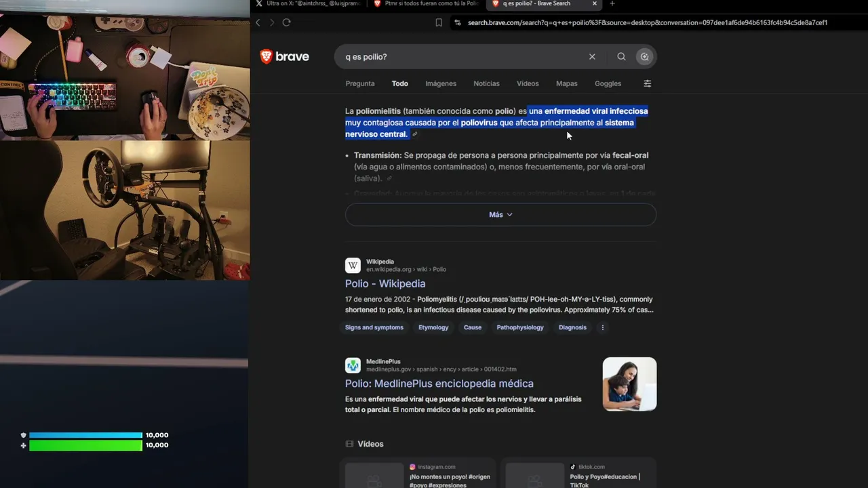Bookmark this page with the bookmark icon

439,22
